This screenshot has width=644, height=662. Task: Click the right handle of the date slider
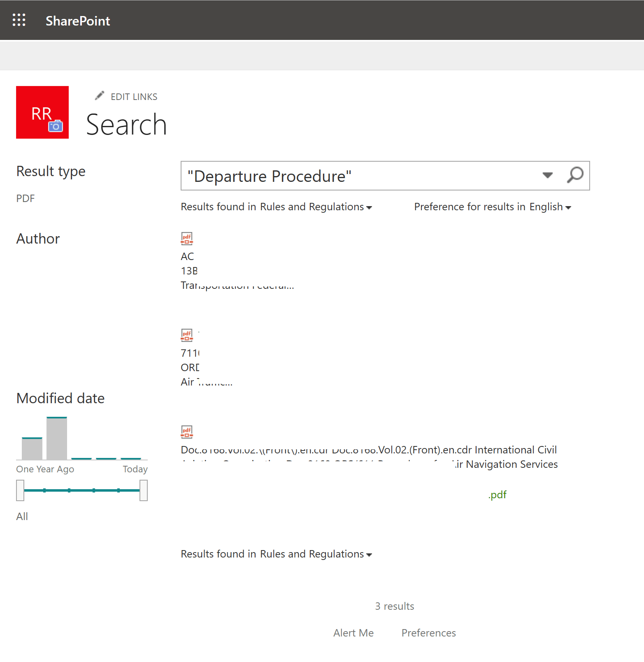point(144,490)
